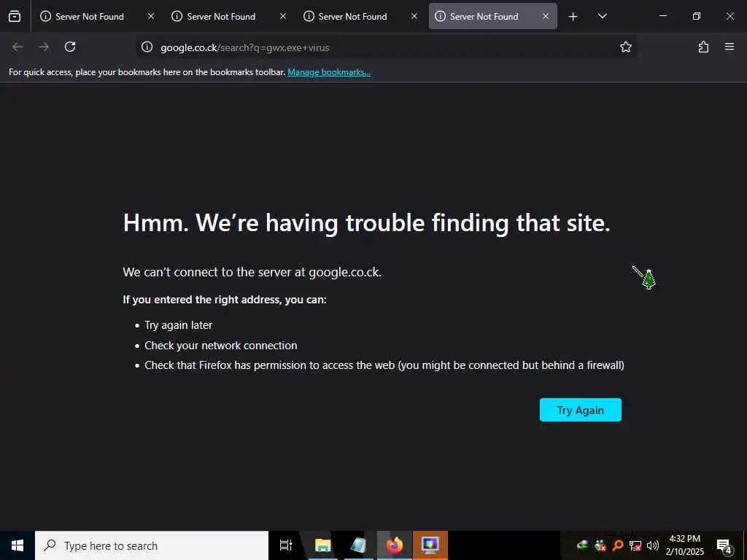Open File Explorer from the taskbar
This screenshot has width=747, height=560.
click(322, 545)
